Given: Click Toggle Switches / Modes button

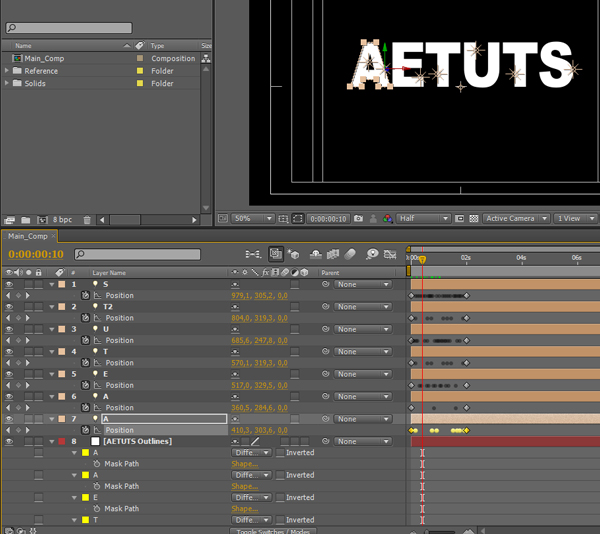Looking at the screenshot, I should 273,531.
